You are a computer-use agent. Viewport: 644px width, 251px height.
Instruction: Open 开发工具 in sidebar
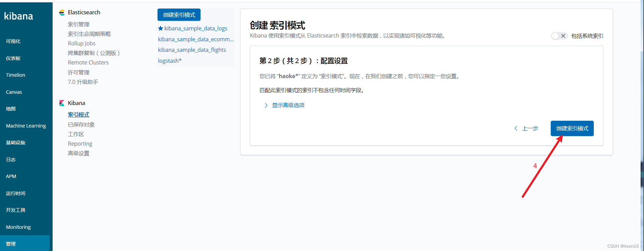click(x=15, y=210)
